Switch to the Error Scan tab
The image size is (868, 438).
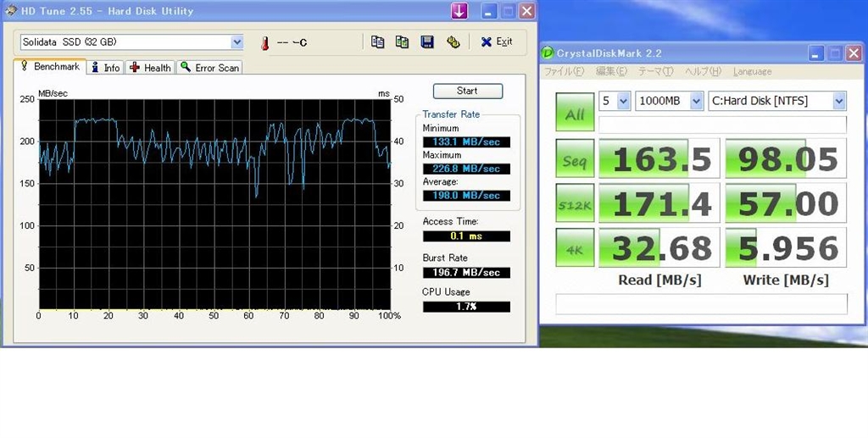209,68
